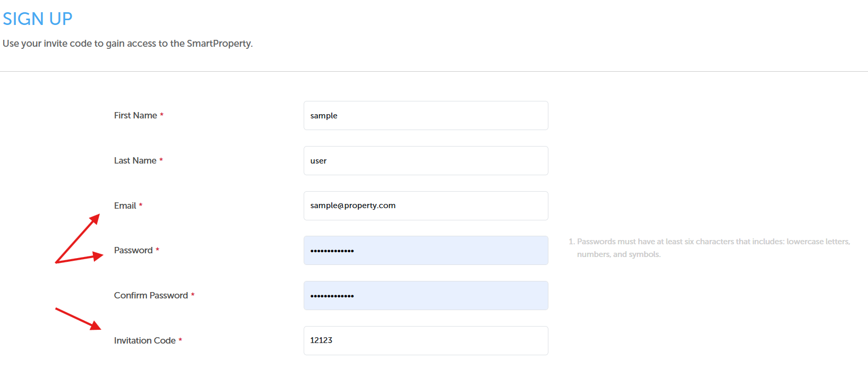Click the First Name field containing "sample"
Image resolution: width=868 pixels, height=368 pixels.
(x=426, y=115)
